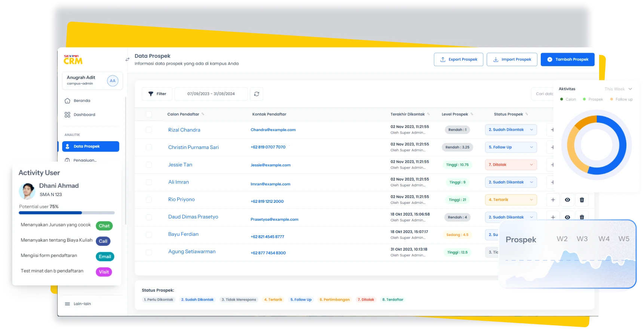This screenshot has width=644, height=329.
Task: Expand the 4. Tertarik status dropdown
Action: pos(511,200)
